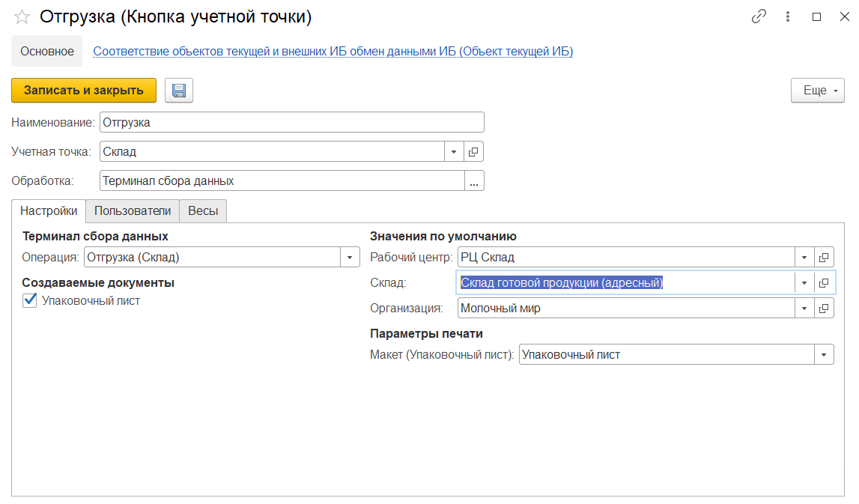Open the three-dot options menu in title bar
This screenshot has height=504, width=859.
tap(788, 16)
